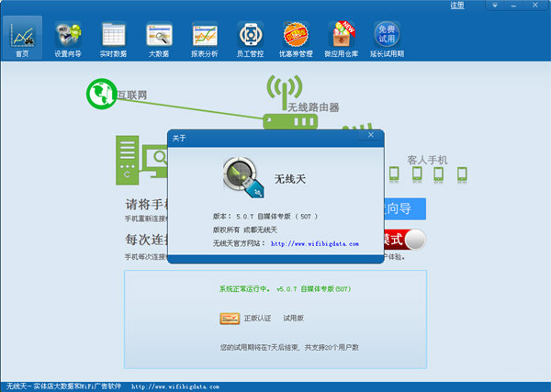The width and height of the screenshot is (551, 392).
Task: Open the title bar dropdown arrow menu
Action: (494, 6)
